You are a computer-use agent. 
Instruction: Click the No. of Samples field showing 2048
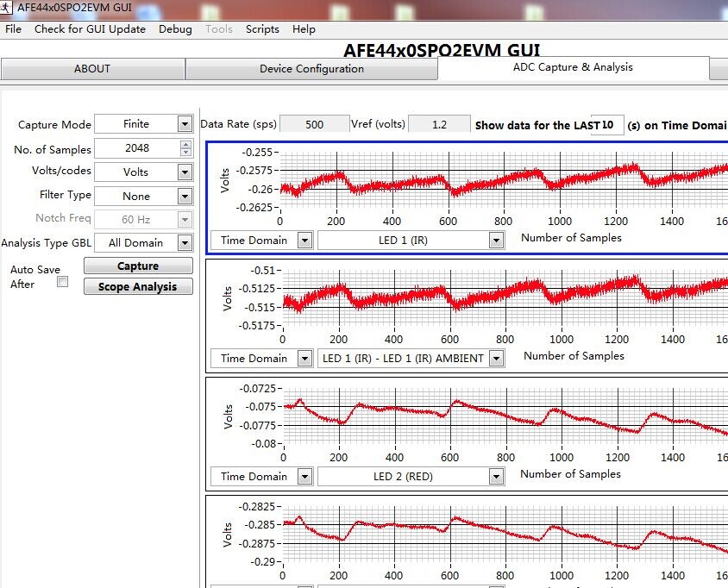[137, 148]
